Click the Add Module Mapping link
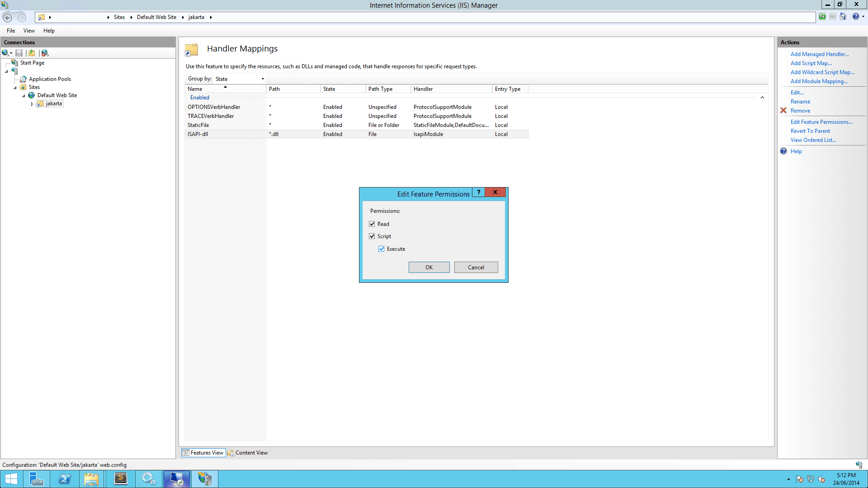 (x=819, y=81)
